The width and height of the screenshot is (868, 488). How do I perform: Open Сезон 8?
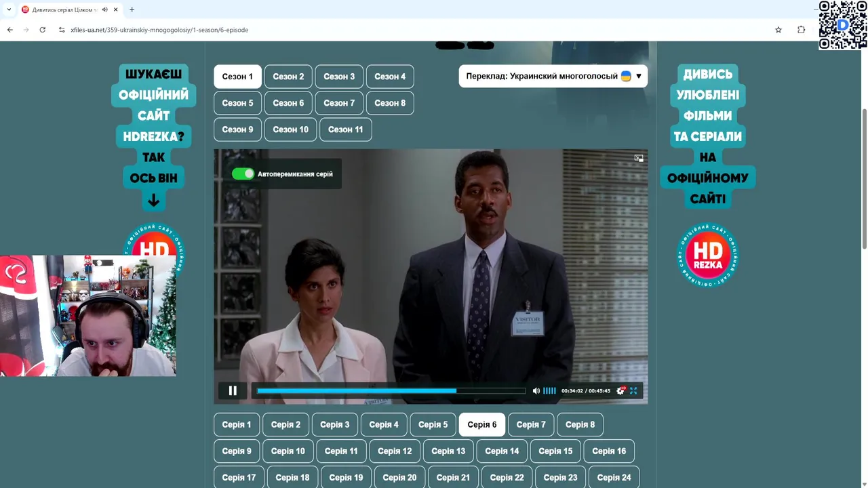click(390, 103)
